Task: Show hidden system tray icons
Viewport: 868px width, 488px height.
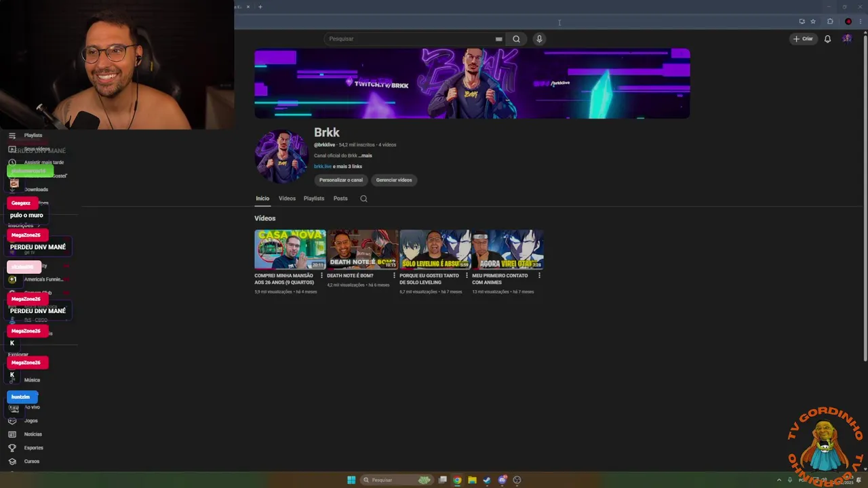Action: coord(778,480)
